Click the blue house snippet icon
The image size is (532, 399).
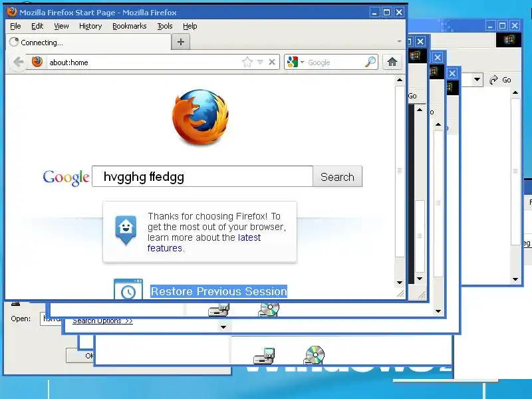click(126, 229)
